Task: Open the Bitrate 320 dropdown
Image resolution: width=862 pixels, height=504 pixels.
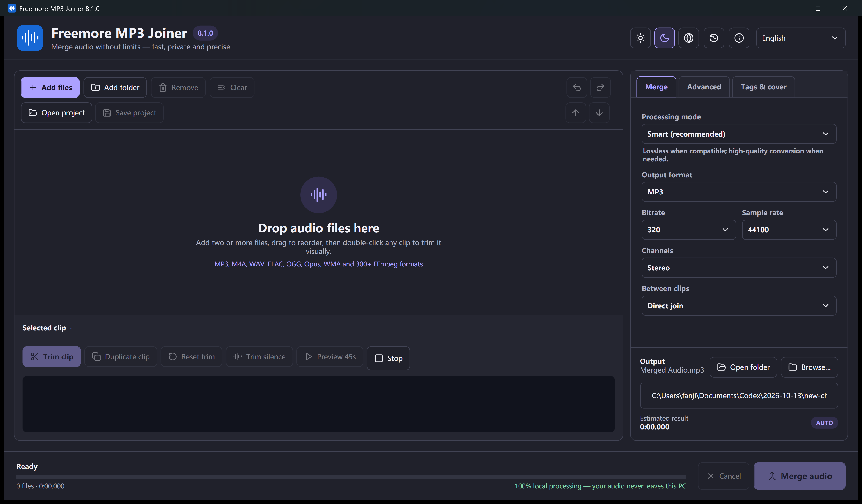Action: pos(689,230)
